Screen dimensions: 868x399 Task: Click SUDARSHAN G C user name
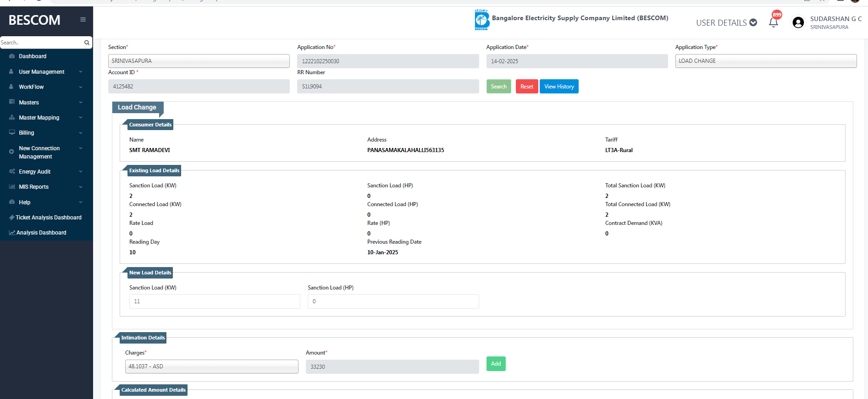[835, 19]
